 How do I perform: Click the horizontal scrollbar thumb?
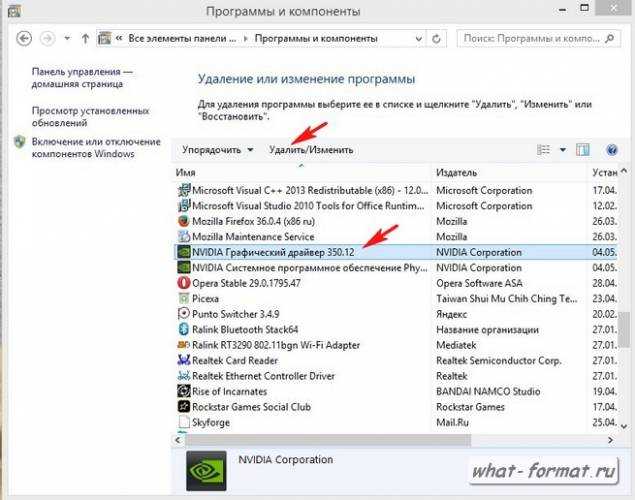(x=328, y=440)
